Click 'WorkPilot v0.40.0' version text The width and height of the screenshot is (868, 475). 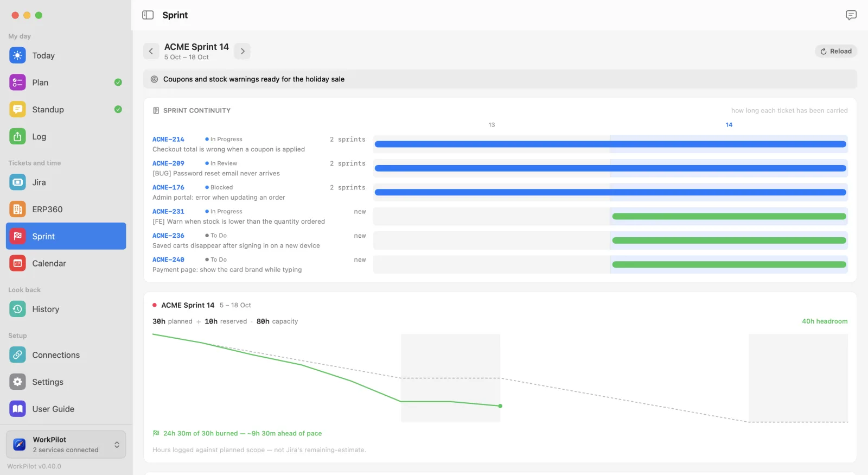tap(34, 466)
